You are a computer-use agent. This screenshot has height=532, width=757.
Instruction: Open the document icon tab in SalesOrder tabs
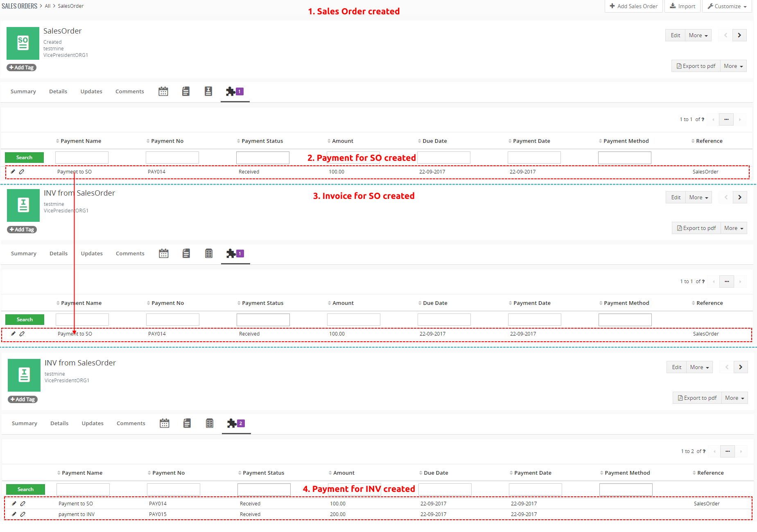coord(185,91)
